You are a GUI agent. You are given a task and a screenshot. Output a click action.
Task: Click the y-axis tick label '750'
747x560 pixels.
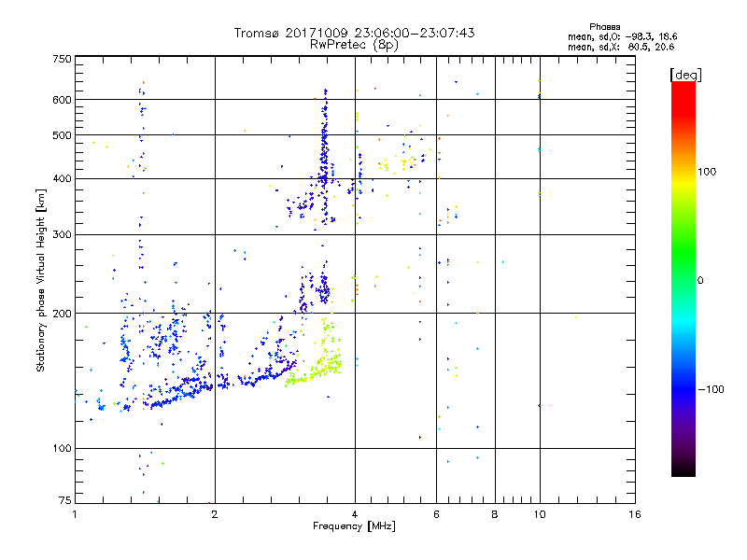[62, 59]
